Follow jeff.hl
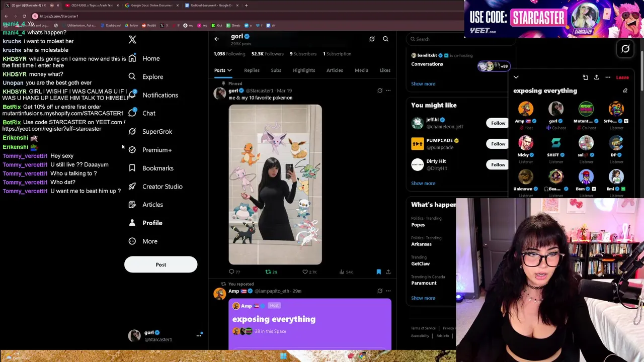 tap(498, 123)
